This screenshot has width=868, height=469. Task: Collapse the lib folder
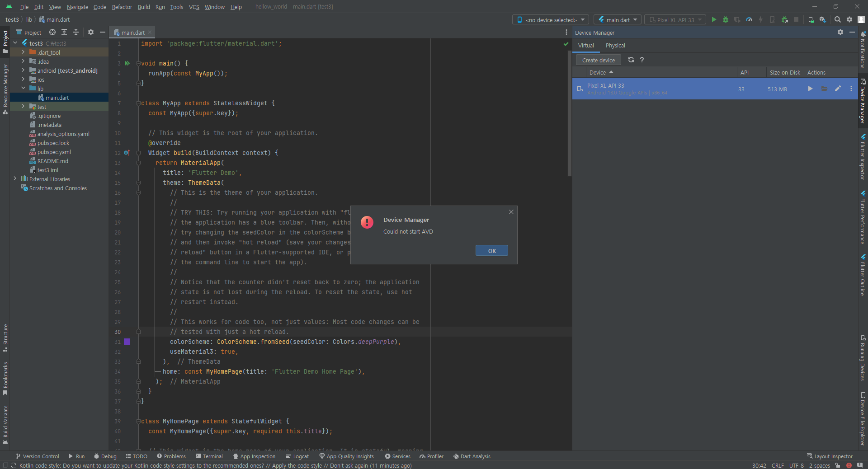[23, 89]
